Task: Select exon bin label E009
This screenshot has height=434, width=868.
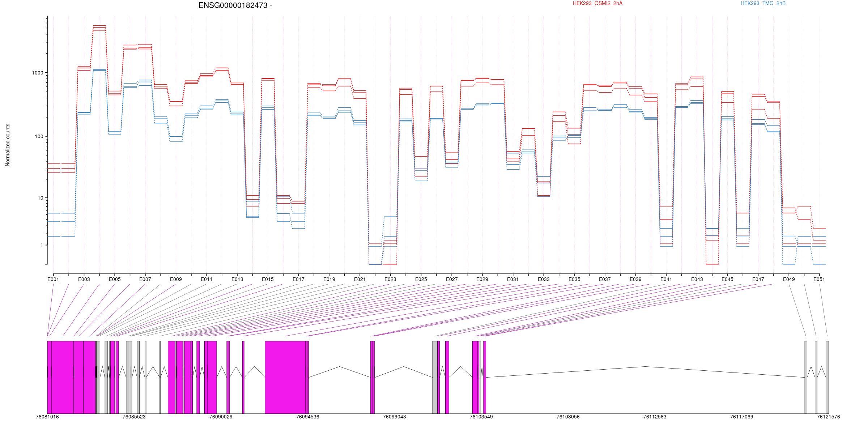Action: click(x=176, y=279)
